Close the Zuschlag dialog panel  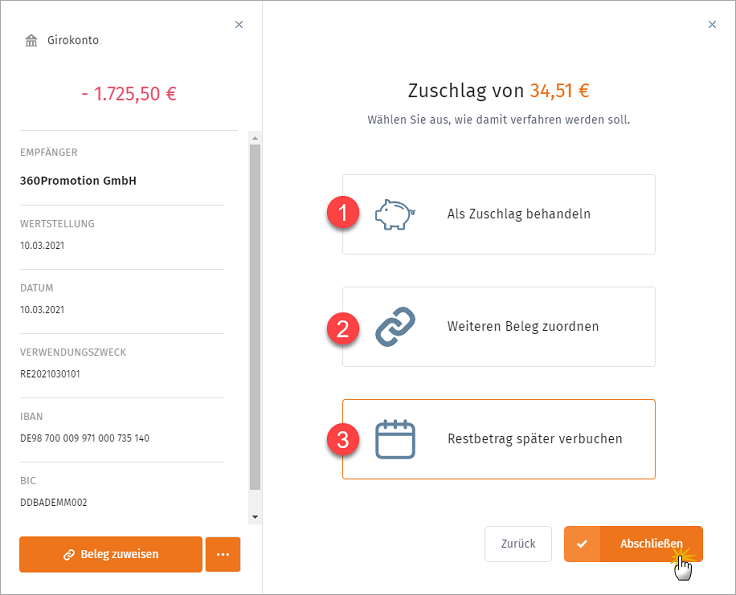tap(712, 24)
